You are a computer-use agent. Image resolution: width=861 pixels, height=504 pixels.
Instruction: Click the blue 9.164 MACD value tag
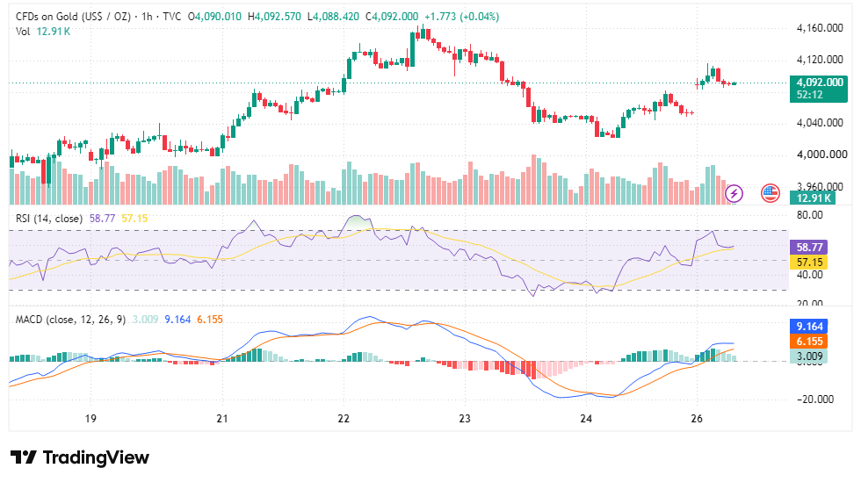point(808,326)
